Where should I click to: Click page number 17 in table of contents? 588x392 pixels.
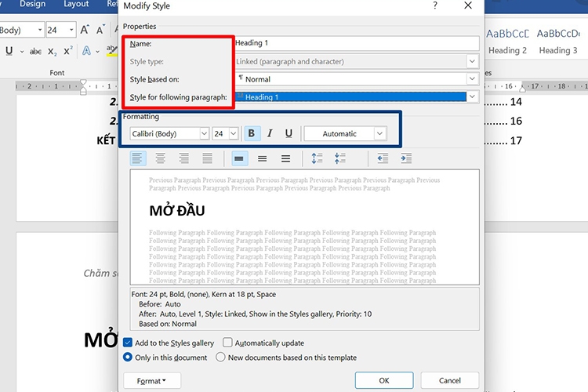click(x=516, y=140)
